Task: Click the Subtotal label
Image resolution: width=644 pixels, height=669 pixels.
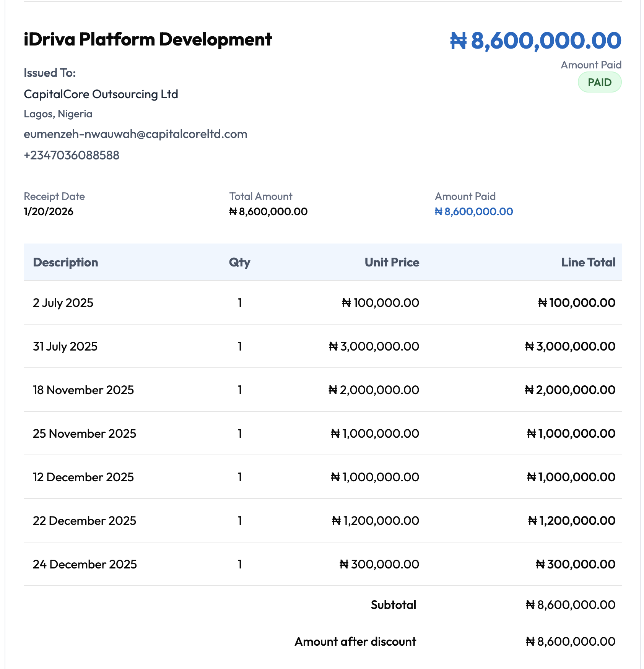Action: coord(394,605)
